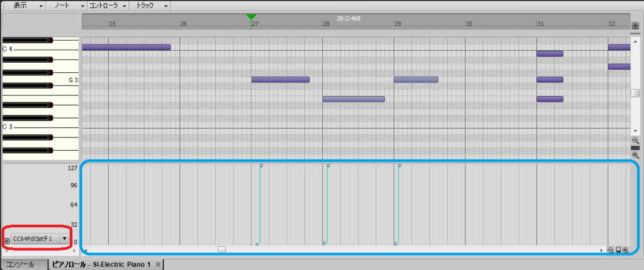Zoom in vertically in the note pane

click(635, 155)
